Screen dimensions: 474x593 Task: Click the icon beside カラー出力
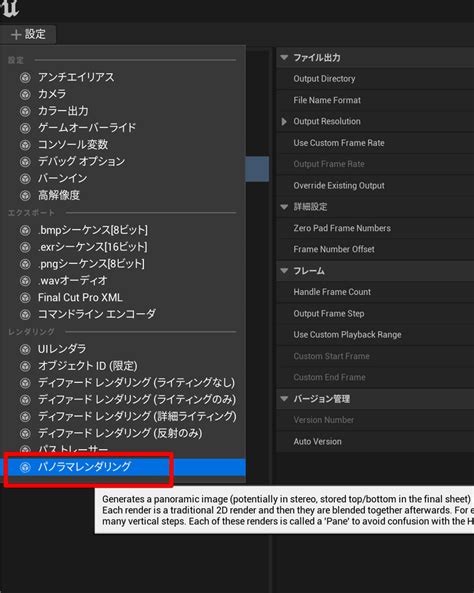[25, 111]
